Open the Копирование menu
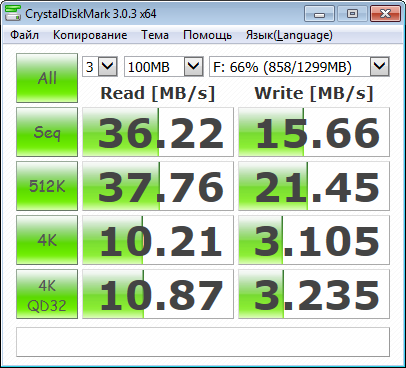The height and width of the screenshot is (368, 406). pyautogui.click(x=90, y=35)
